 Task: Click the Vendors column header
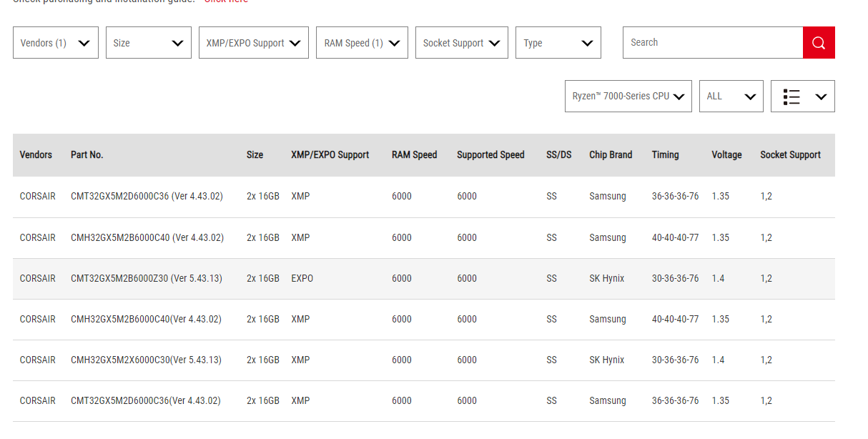[x=36, y=155]
